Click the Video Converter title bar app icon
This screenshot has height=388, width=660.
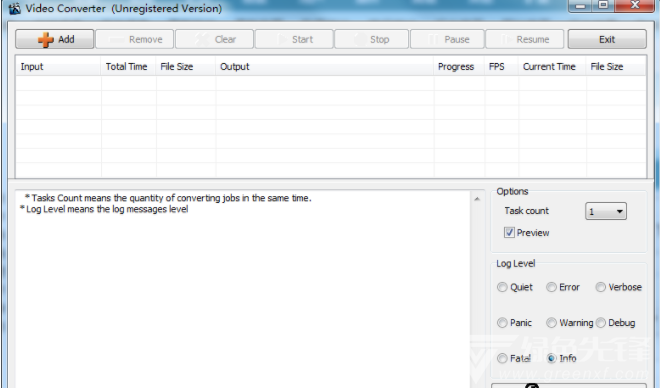[14, 8]
